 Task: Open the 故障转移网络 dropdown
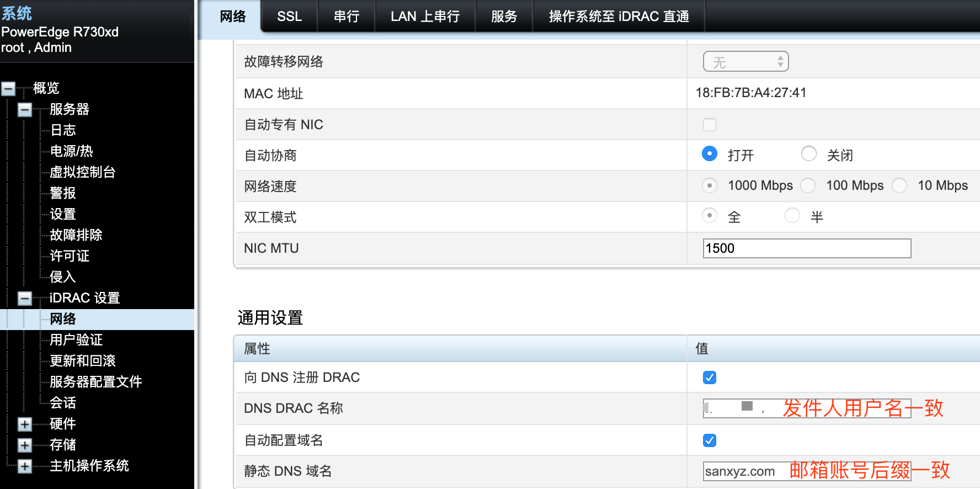point(745,61)
